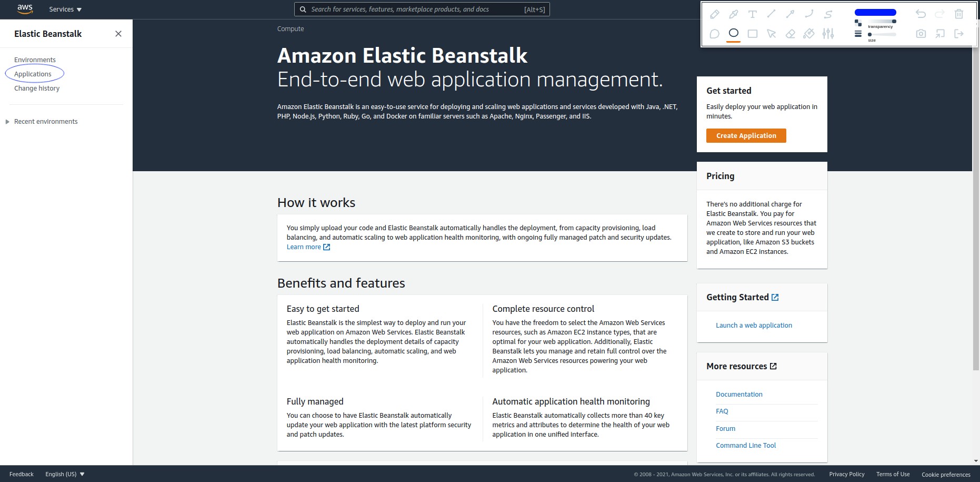Open the Privacy Policy link

tap(846, 474)
